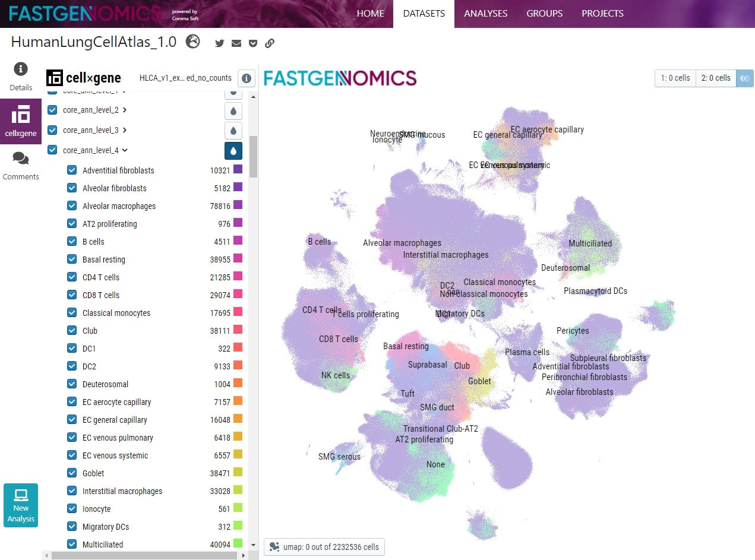755x560 pixels.
Task: Click cell set 1: 0 cells button
Action: click(x=675, y=78)
